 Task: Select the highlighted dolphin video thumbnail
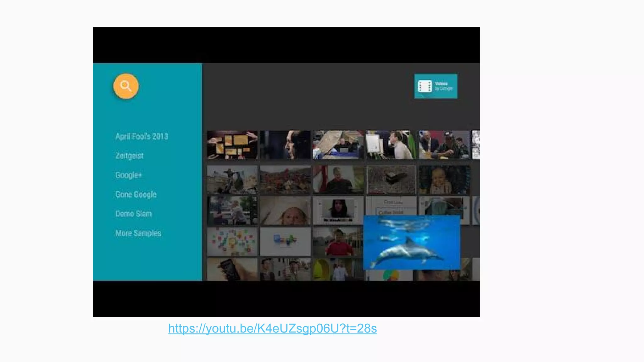click(411, 243)
